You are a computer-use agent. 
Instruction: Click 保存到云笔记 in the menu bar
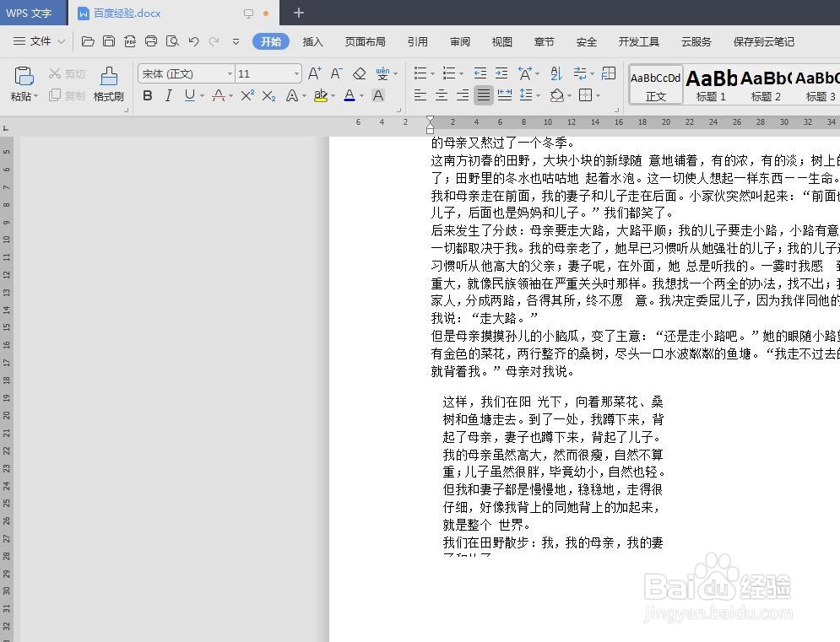(x=762, y=40)
